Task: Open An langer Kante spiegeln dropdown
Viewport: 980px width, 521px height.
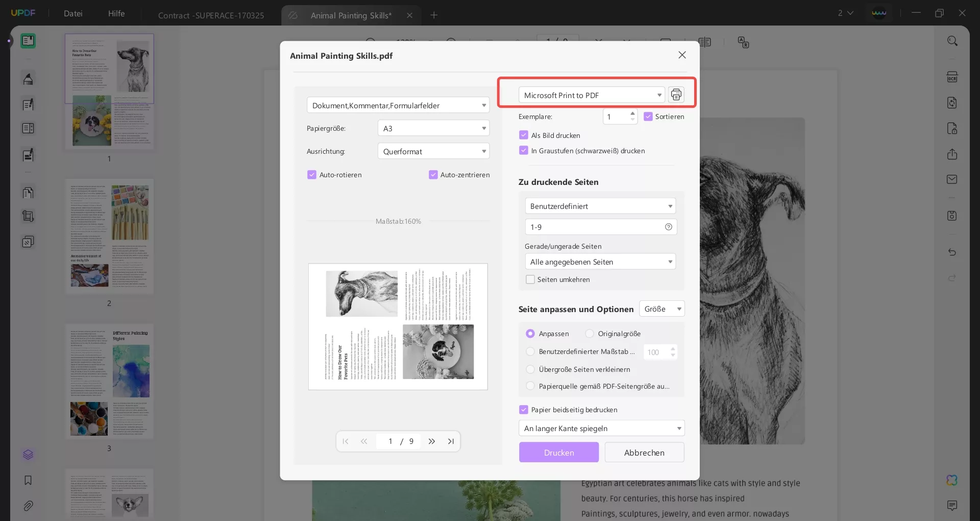Action: coord(601,428)
